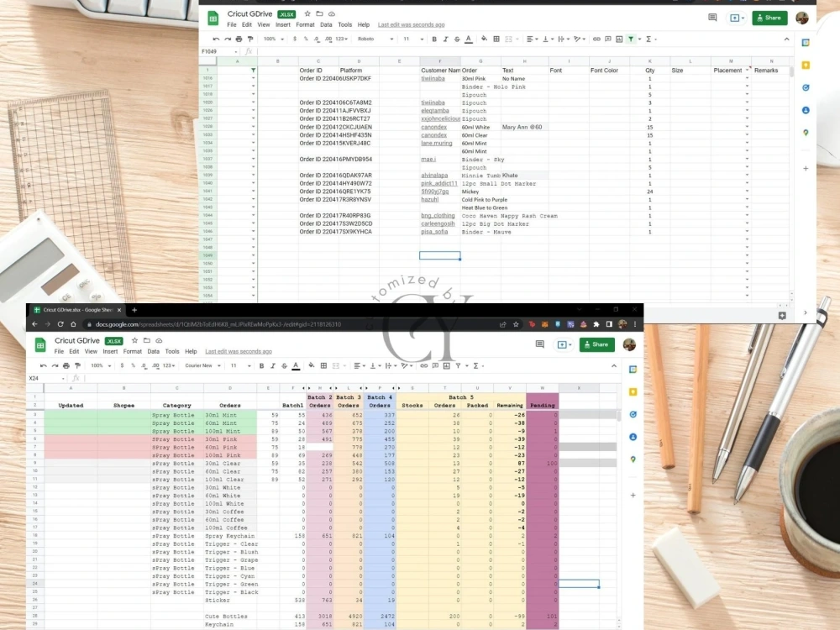The width and height of the screenshot is (840, 630).
Task: Open text wrapping dropdown in lower window
Action: 391,366
